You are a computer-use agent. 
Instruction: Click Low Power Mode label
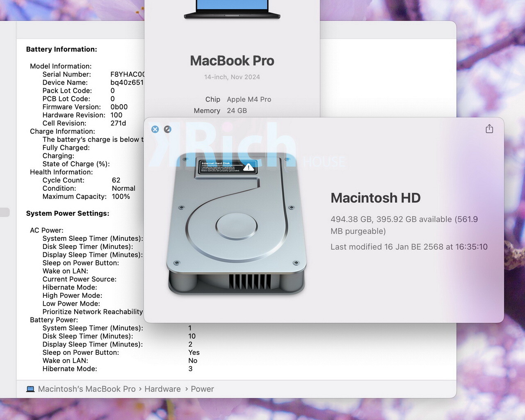coord(71,304)
